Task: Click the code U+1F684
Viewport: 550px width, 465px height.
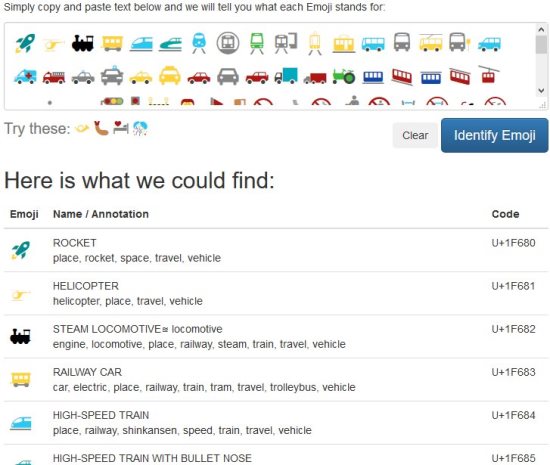Action: click(514, 415)
